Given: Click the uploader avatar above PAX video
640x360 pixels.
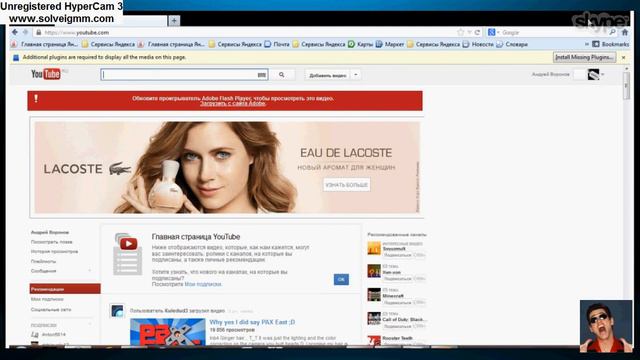Looking at the screenshot, I should (117, 311).
